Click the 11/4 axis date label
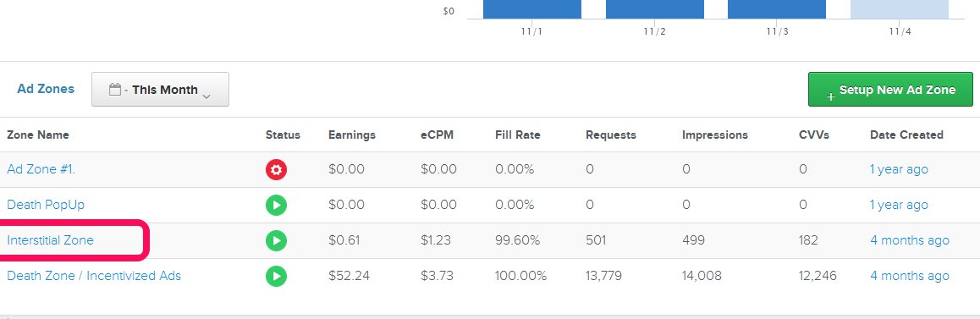This screenshot has width=980, height=319. pos(900,31)
